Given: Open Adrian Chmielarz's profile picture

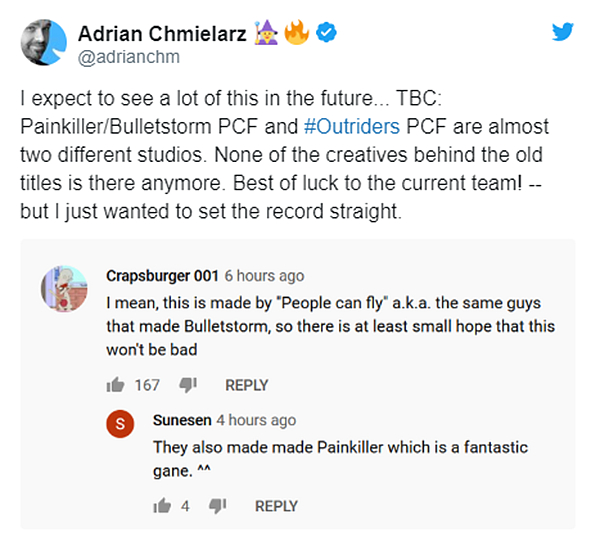Looking at the screenshot, I should pyautogui.click(x=44, y=42).
